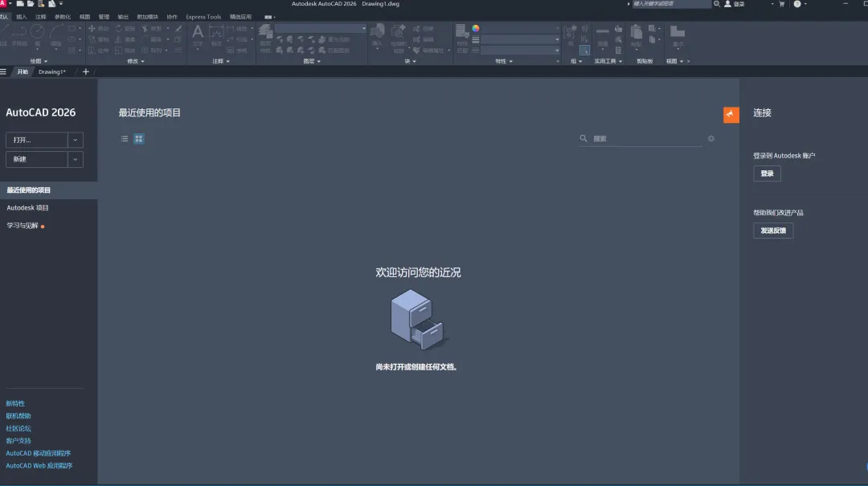Select the Arc tool in the ribbon
This screenshot has height=486, width=868.
pyautogui.click(x=56, y=35)
